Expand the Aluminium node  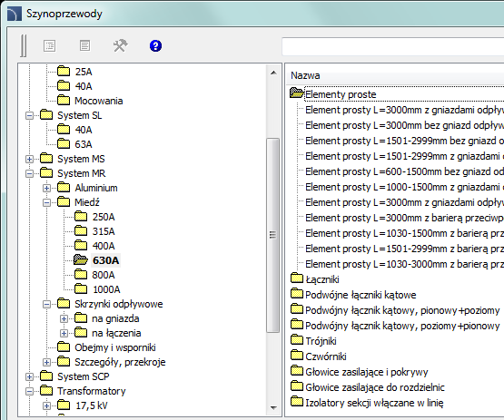pos(46,188)
